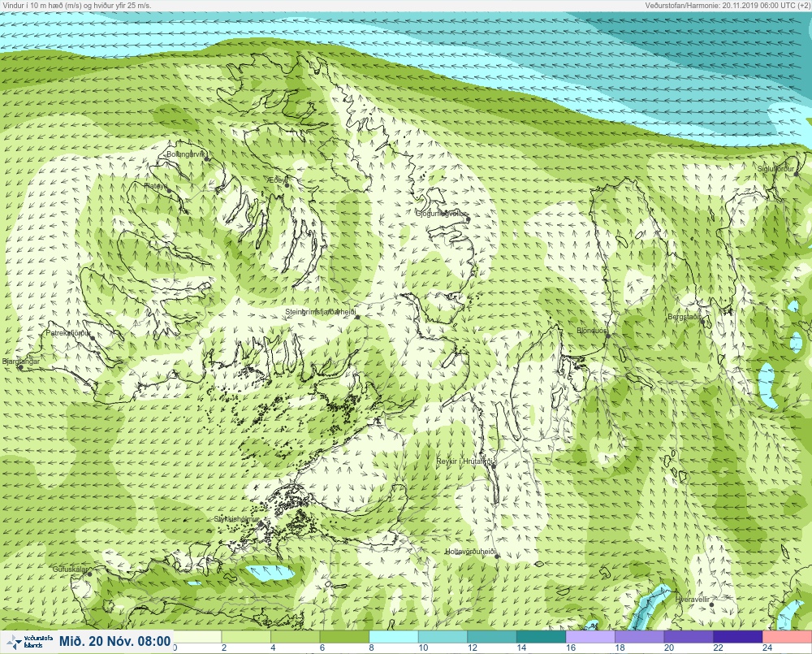Select the 8–10 m/s light cyan legend swatch
This screenshot has height=654, width=812.
pos(394,636)
